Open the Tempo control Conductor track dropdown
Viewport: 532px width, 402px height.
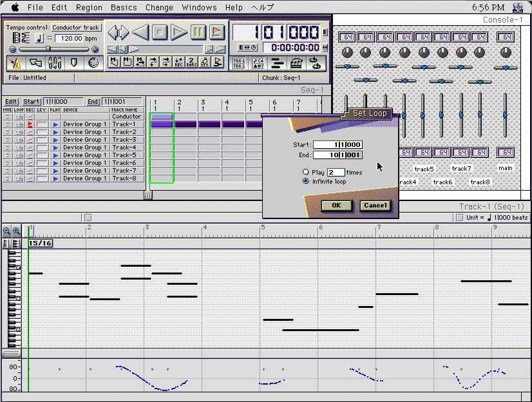coord(76,28)
